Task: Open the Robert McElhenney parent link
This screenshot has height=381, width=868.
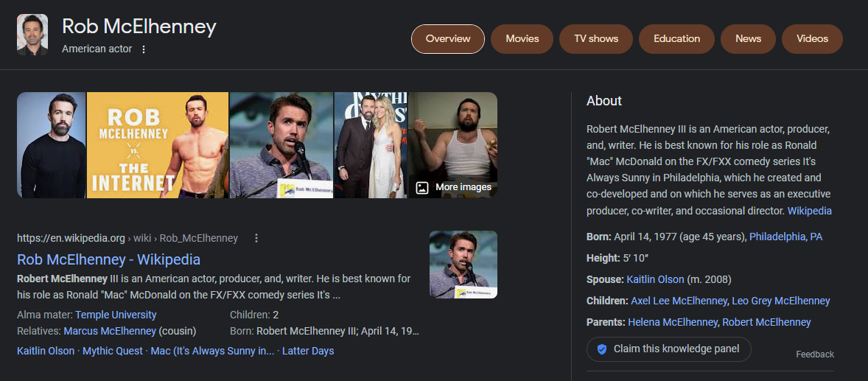Action: pos(767,322)
